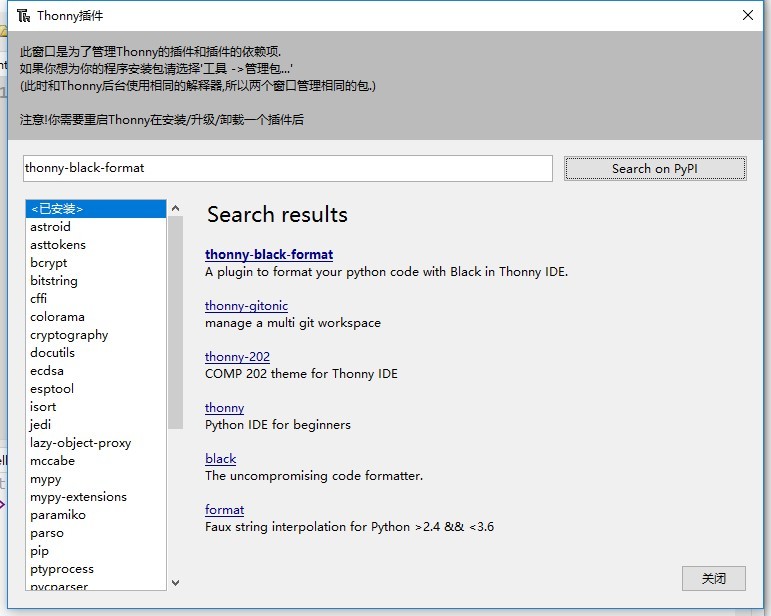Click the list scrollbar down arrow
The height and width of the screenshot is (616, 771).
click(x=175, y=582)
